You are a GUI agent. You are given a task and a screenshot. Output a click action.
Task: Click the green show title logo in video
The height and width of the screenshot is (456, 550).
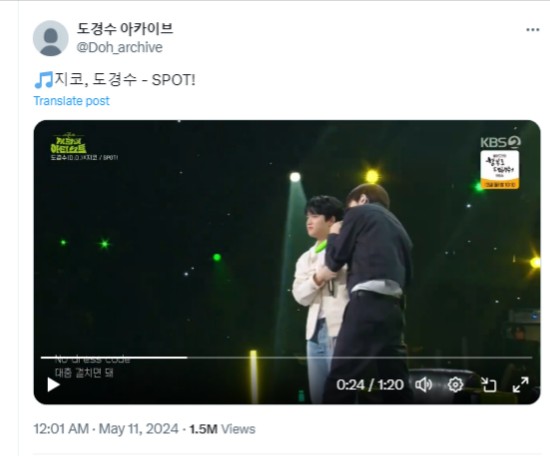coord(68,143)
